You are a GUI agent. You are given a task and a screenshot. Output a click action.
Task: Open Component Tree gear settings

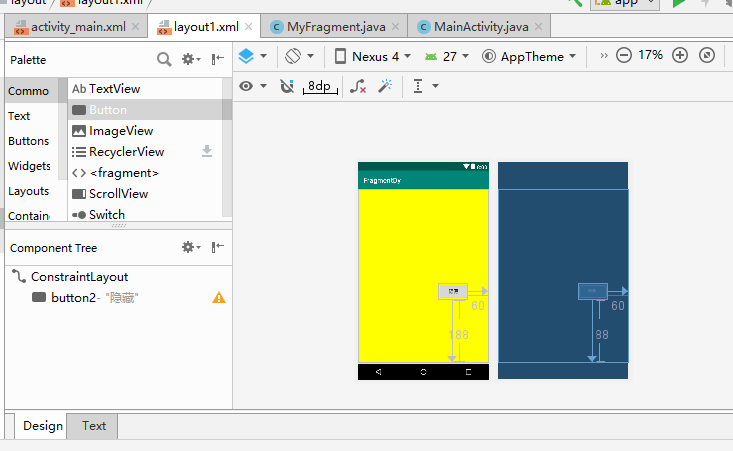[x=191, y=247]
